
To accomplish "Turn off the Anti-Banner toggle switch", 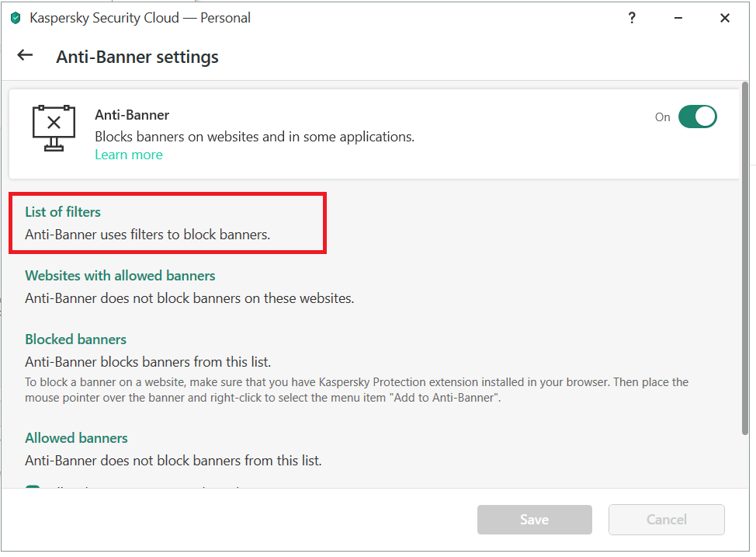I will (697, 117).
